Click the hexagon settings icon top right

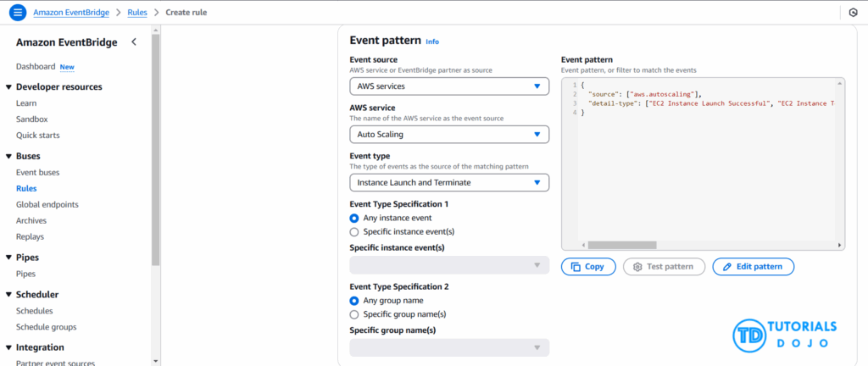click(x=853, y=13)
